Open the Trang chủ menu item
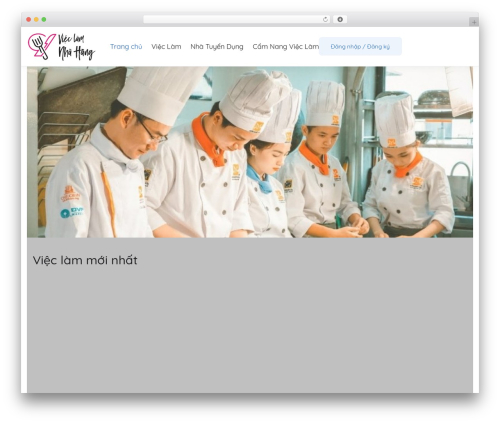Screen dimensions: 500x423 [x=126, y=47]
